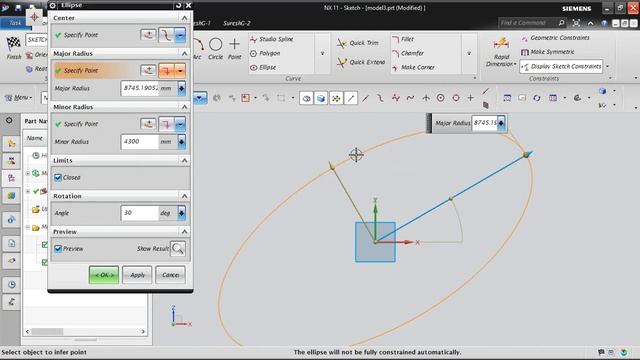Switch to SureshG-2 tab
640x360 pixels.
(237, 23)
